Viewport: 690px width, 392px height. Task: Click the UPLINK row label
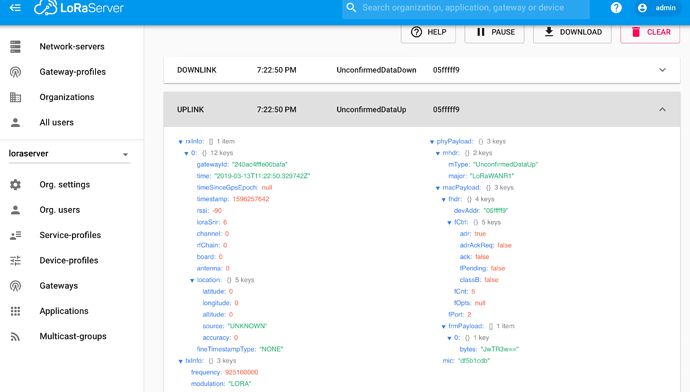coord(190,110)
